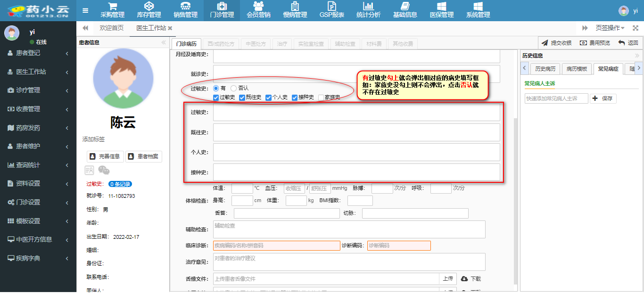The height and width of the screenshot is (293, 644).
Task: Toggle the hamburger sidebar menu icon
Action: [85, 10]
